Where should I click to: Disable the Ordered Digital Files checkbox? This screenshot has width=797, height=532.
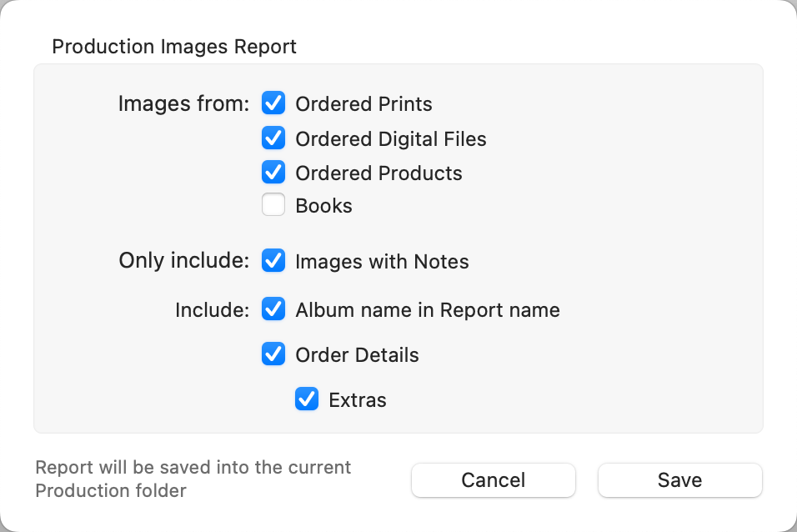pyautogui.click(x=273, y=138)
